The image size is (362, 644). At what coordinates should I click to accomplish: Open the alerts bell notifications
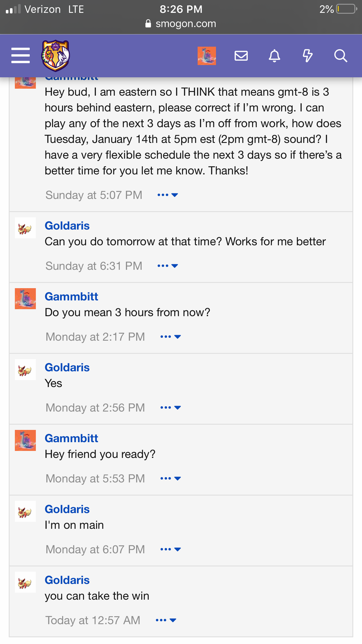[274, 55]
